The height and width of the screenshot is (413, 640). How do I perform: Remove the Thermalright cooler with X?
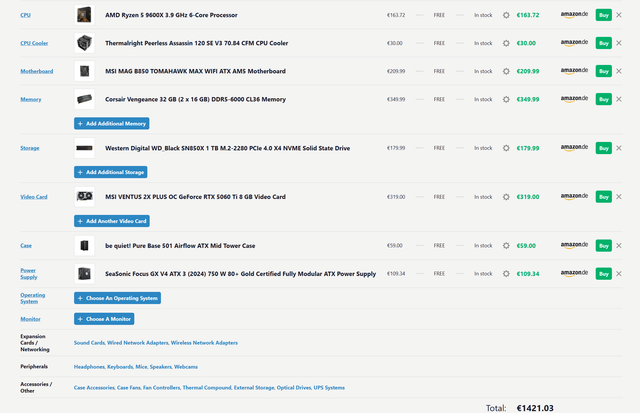coord(619,43)
